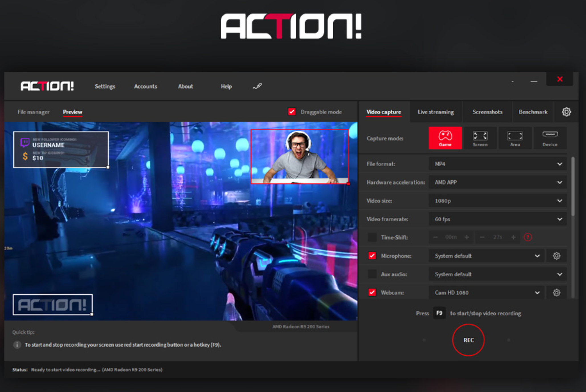Click the Time-Shift seconds value field

coord(498,237)
